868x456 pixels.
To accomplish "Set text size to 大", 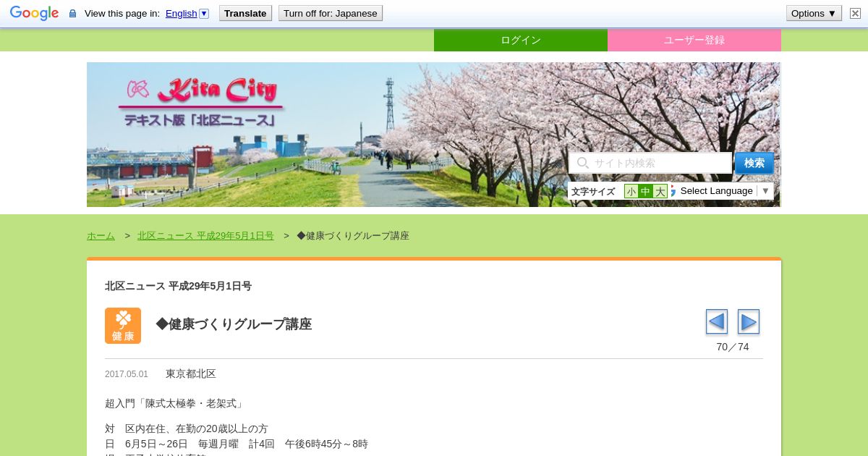I will point(660,191).
